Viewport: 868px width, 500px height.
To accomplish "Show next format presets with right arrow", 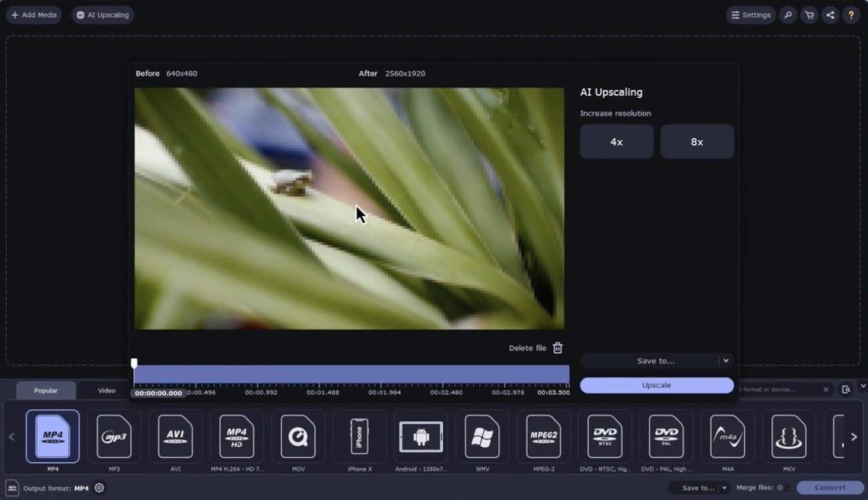I will (854, 437).
